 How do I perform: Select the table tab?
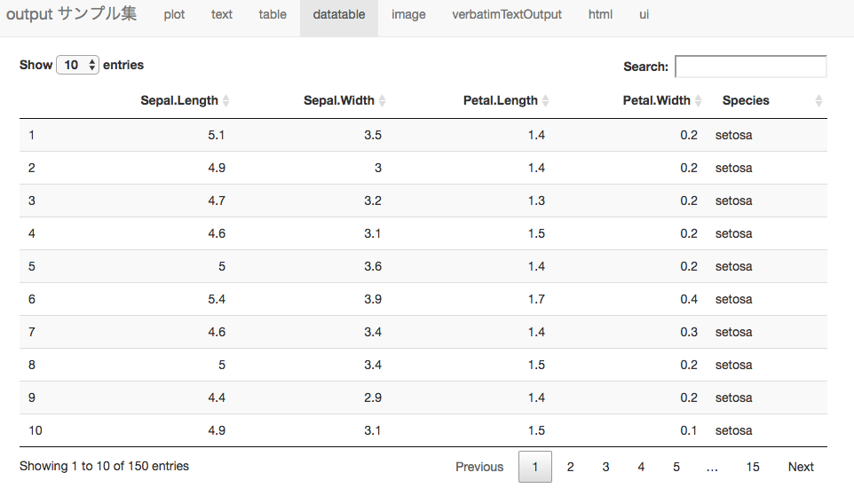pyautogui.click(x=273, y=15)
